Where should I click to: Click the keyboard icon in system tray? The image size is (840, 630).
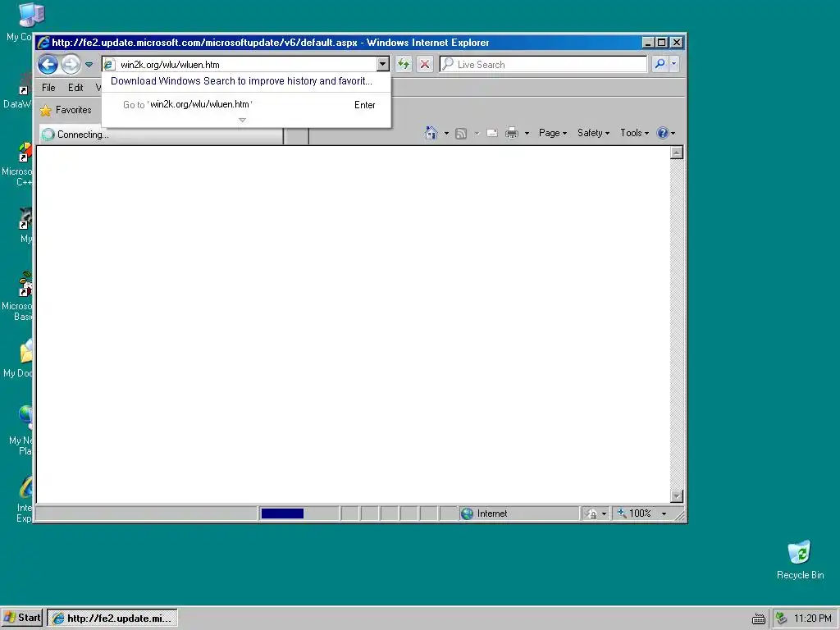point(759,619)
